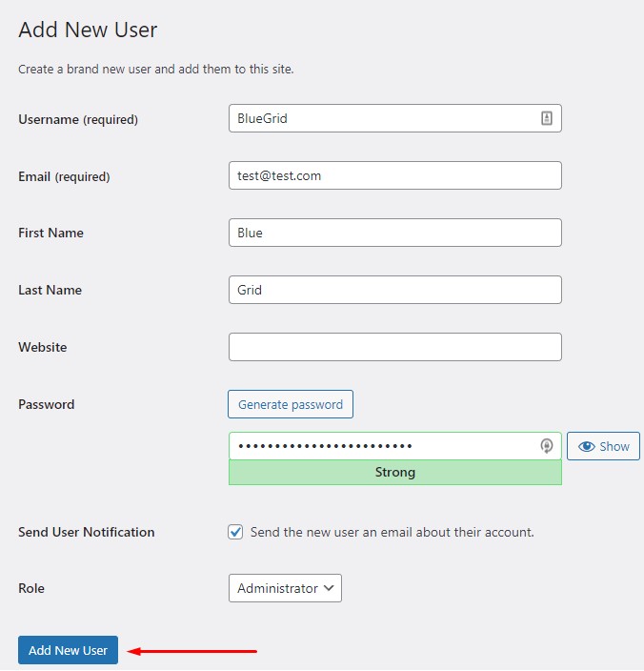The height and width of the screenshot is (671, 644).
Task: Click the Add New User button
Action: (x=68, y=650)
